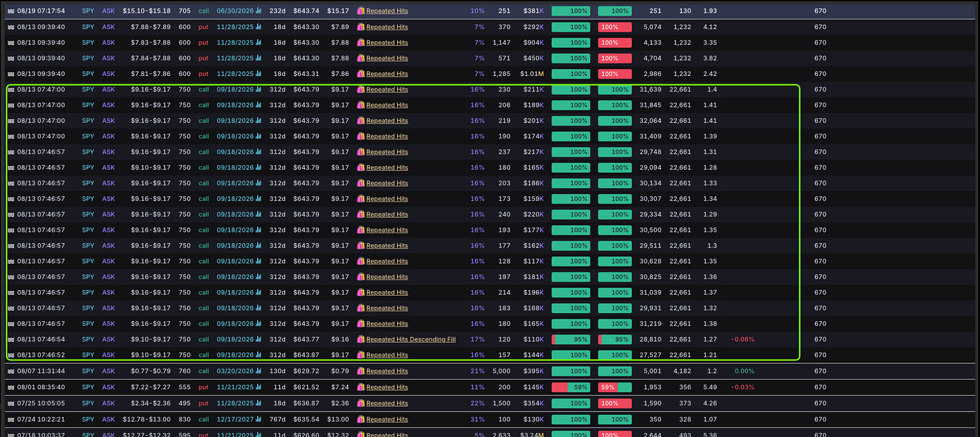Viewport: 980px width, 437px height.
Task: Click the wave icon beside 08/13 07:46:54
Action: (11, 340)
